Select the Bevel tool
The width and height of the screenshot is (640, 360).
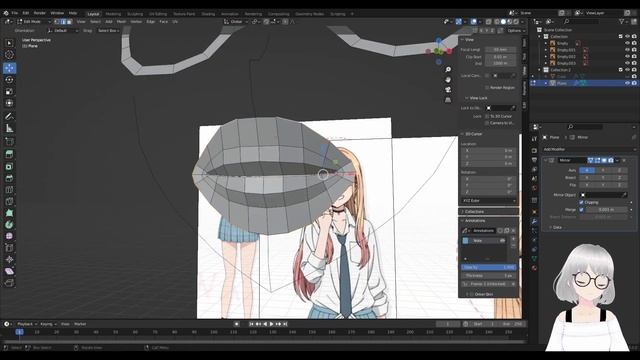pos(9,178)
